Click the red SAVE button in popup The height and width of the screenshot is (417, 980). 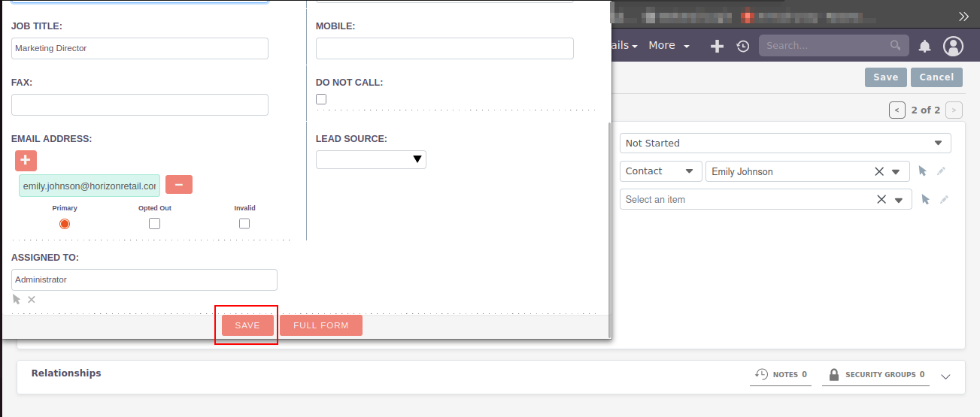click(247, 325)
